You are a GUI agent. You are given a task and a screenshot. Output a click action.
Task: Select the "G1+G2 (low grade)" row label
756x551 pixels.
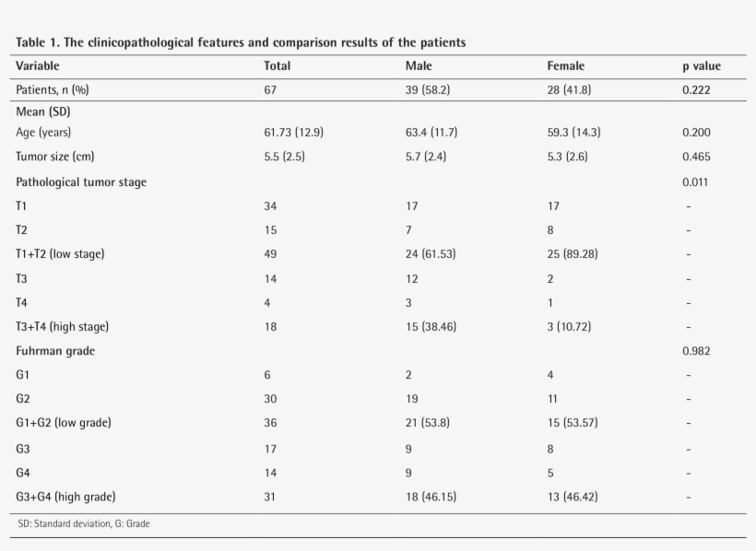point(64,423)
